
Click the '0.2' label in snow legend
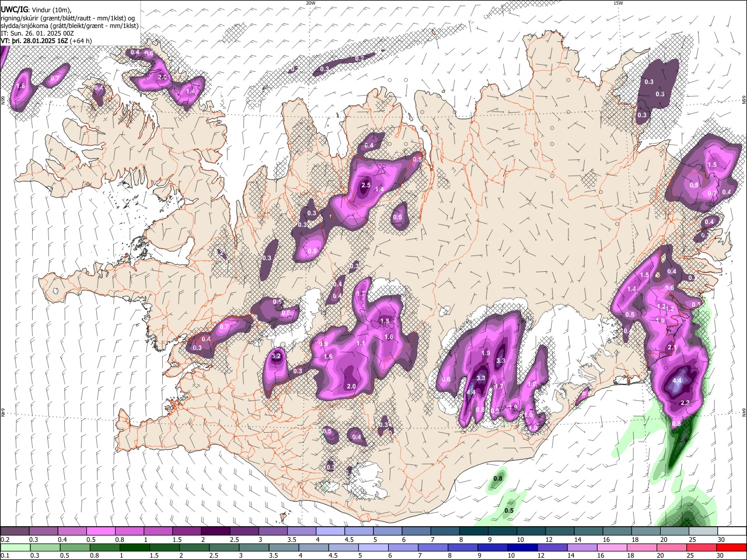[x=5, y=540]
